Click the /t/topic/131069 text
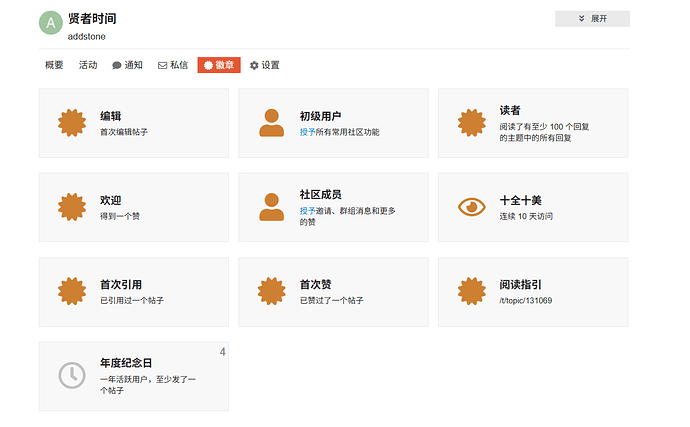This screenshot has height=427, width=690. (x=525, y=301)
